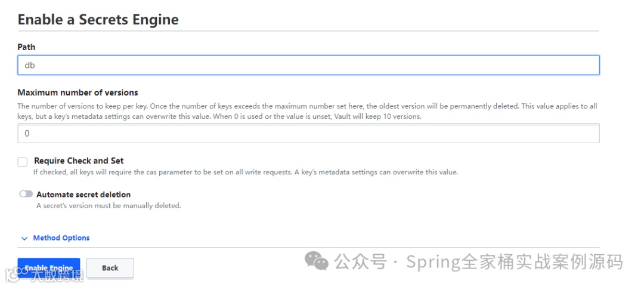The height and width of the screenshot is (287, 644).
Task: Toggle the Automate secret deletion switch
Action: pyautogui.click(x=26, y=194)
